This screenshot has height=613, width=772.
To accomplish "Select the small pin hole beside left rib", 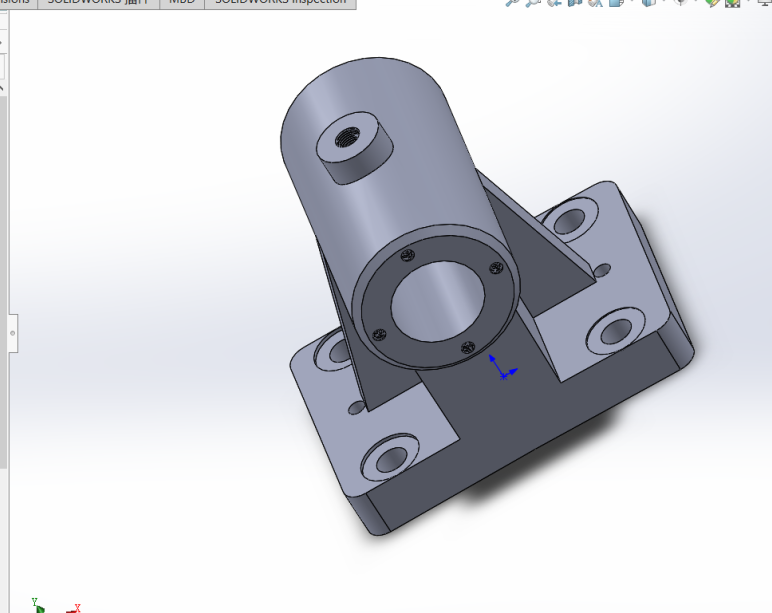I will pyautogui.click(x=356, y=407).
